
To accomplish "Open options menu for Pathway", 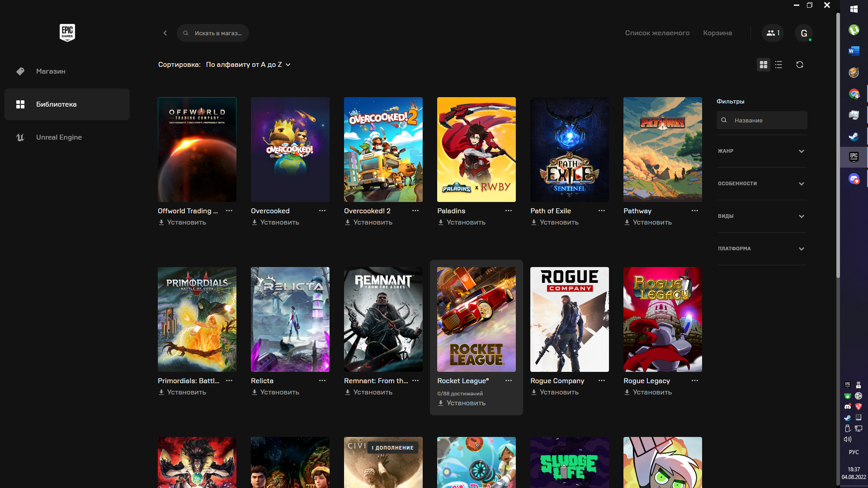I will click(x=695, y=211).
